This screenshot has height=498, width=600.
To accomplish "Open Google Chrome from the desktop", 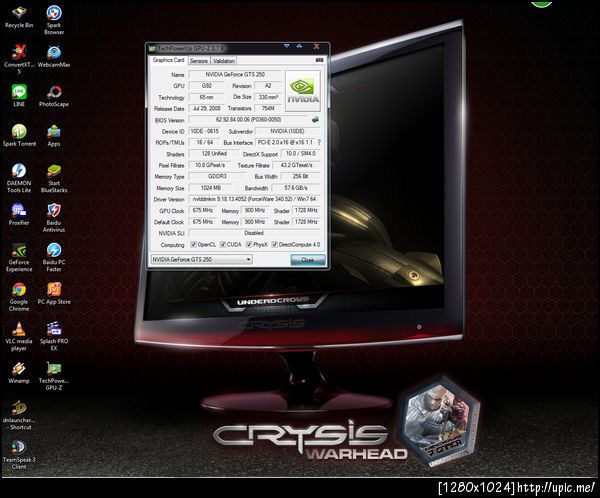I will (19, 297).
